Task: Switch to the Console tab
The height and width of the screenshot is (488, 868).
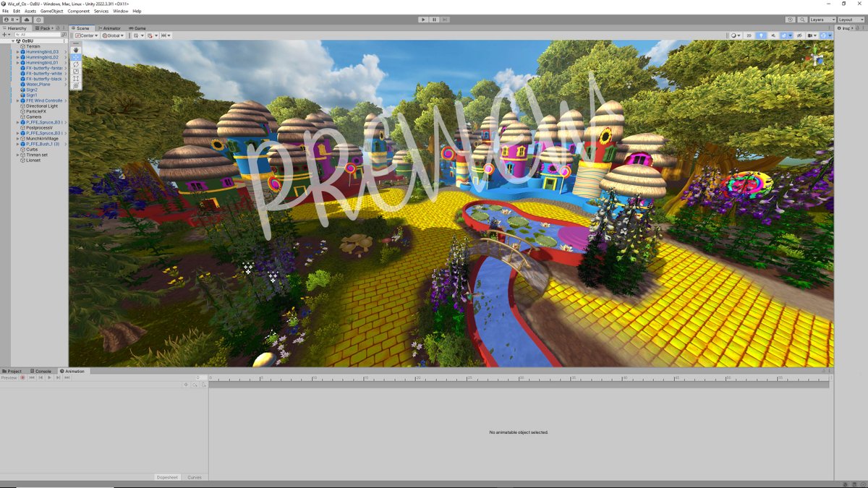Action: [41, 371]
